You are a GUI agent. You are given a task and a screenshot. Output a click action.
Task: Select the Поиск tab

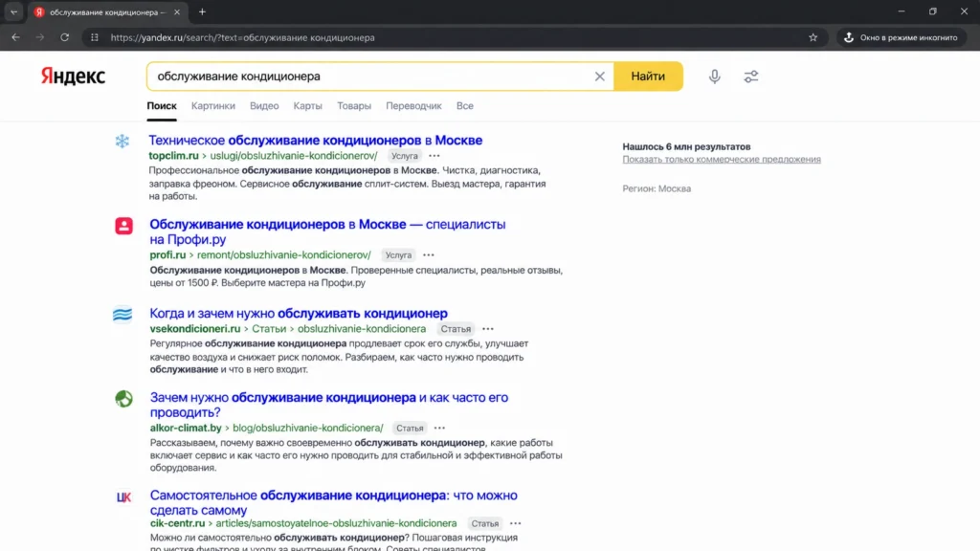pos(162,105)
